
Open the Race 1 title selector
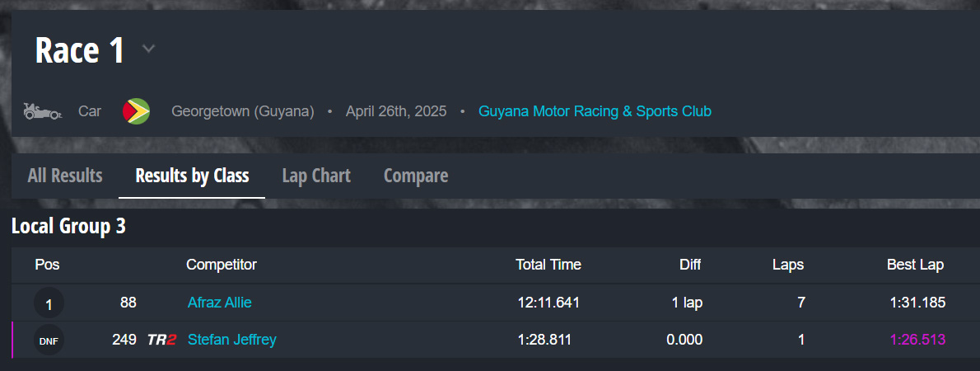[80, 50]
